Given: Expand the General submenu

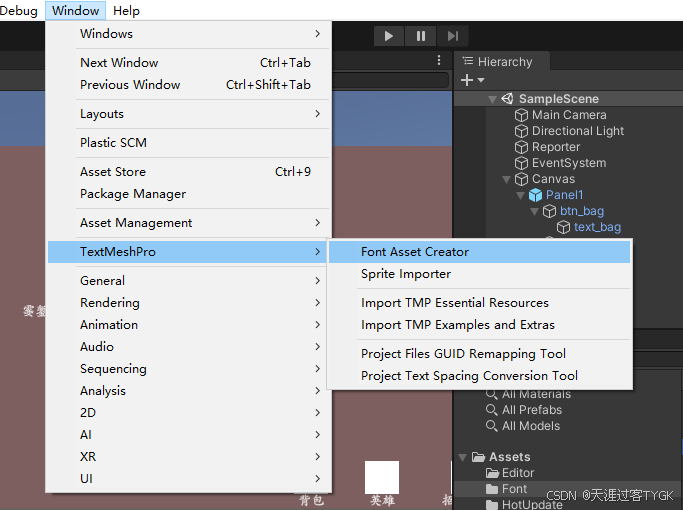Looking at the screenshot, I should 189,280.
